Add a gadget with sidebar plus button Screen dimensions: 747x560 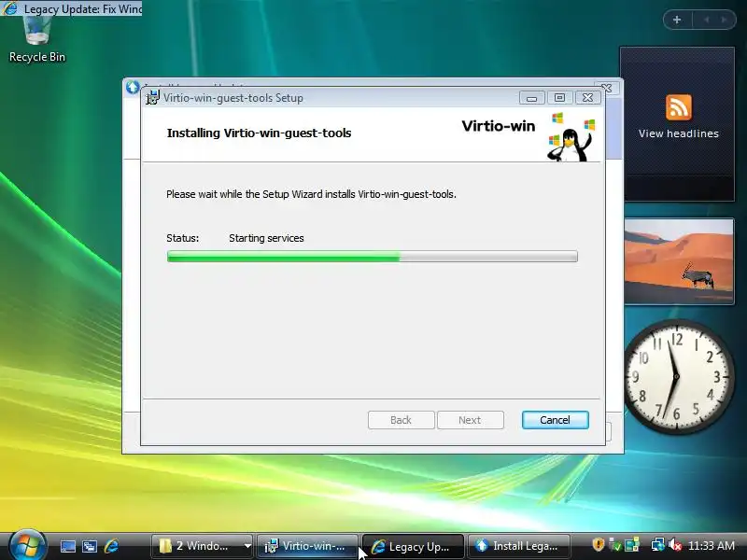tap(677, 20)
